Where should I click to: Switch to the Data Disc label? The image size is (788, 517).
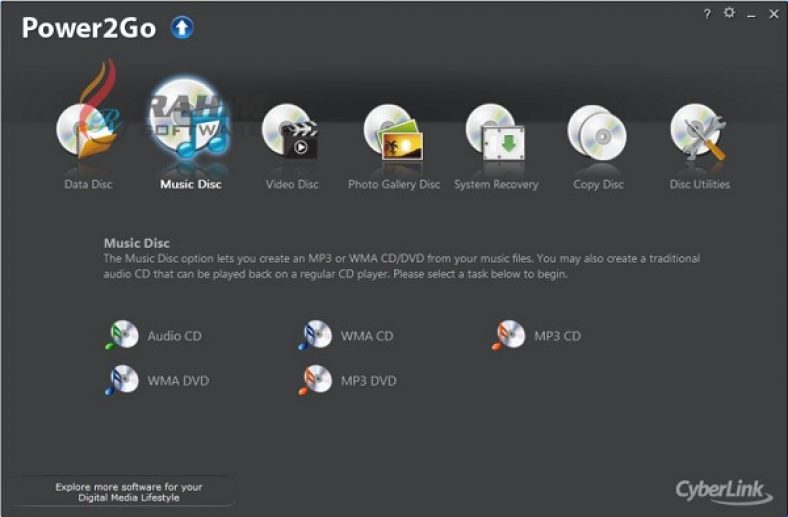point(88,184)
